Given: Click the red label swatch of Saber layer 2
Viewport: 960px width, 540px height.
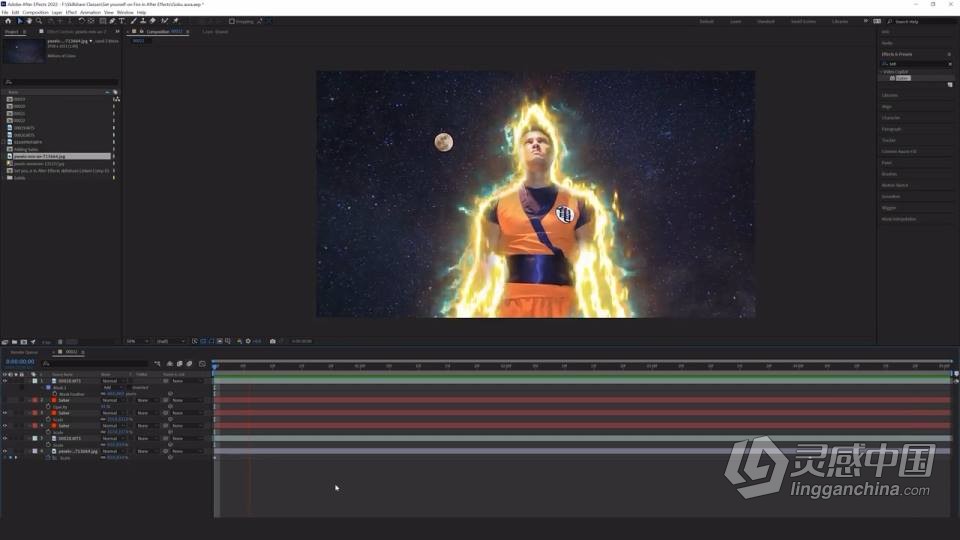Looking at the screenshot, I should [x=35, y=400].
